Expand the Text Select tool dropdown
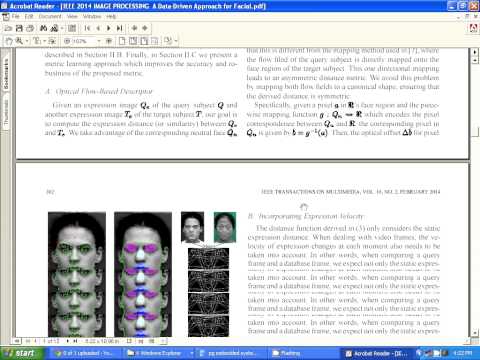 point(44,41)
